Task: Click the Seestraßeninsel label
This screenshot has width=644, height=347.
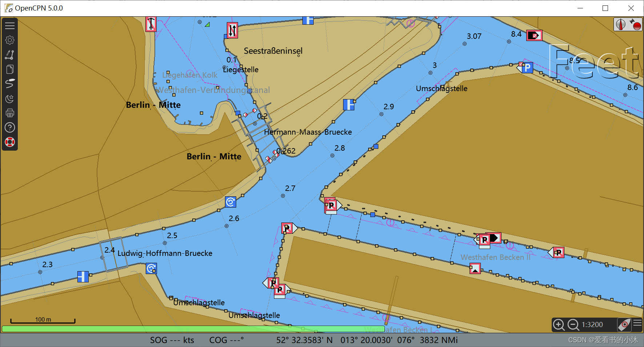Action: point(273,51)
